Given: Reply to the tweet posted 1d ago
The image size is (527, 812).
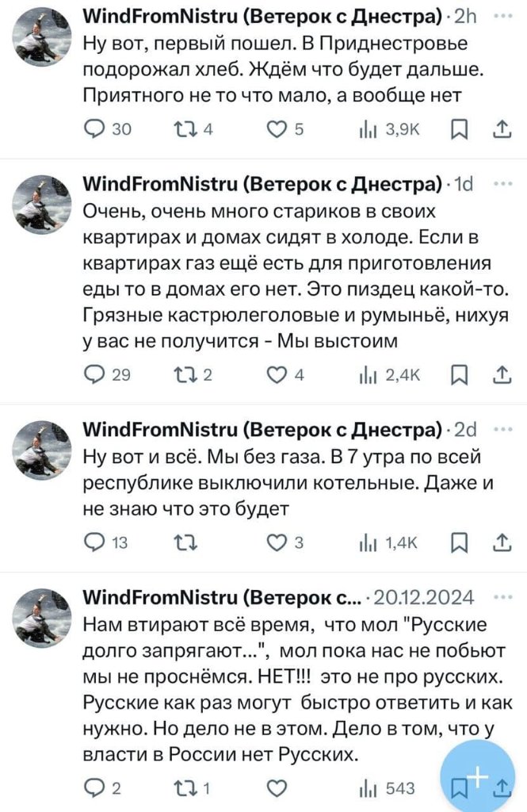Looking at the screenshot, I should (x=96, y=376).
